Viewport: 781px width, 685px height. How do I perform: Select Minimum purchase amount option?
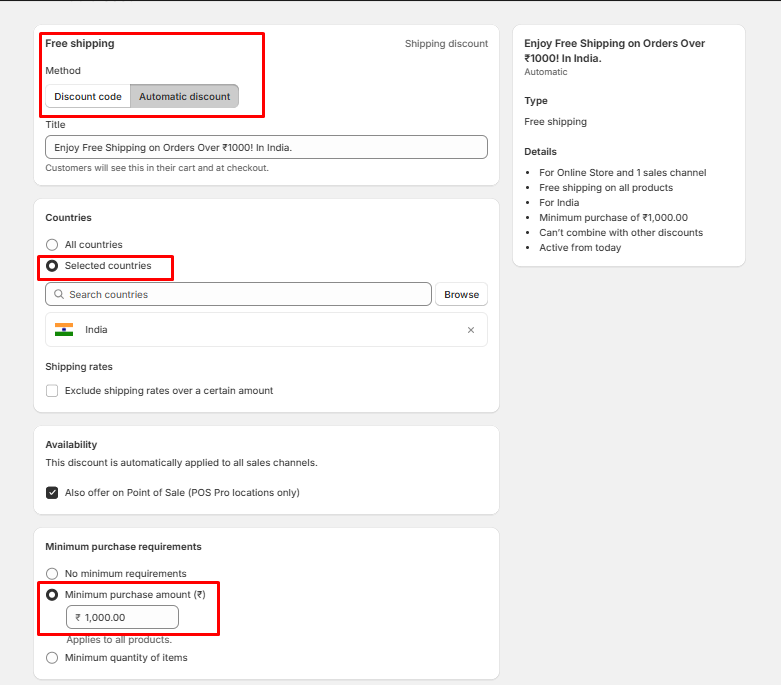pyautogui.click(x=52, y=594)
